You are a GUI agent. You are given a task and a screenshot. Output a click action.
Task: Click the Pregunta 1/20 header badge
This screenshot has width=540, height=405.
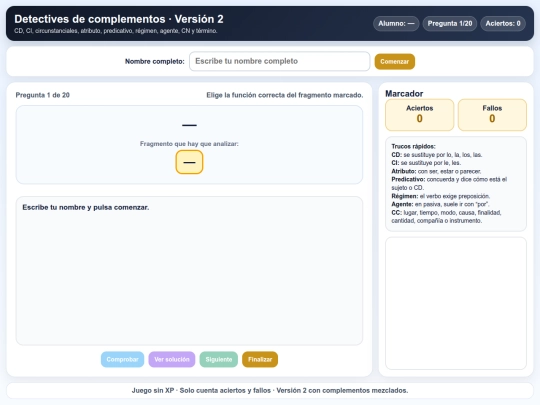[x=450, y=23]
